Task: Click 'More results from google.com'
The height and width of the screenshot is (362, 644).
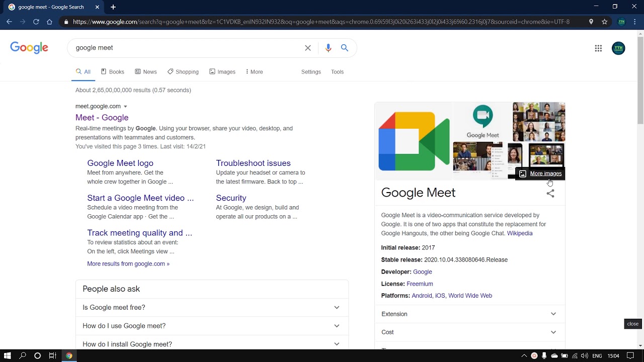Action: (x=128, y=264)
